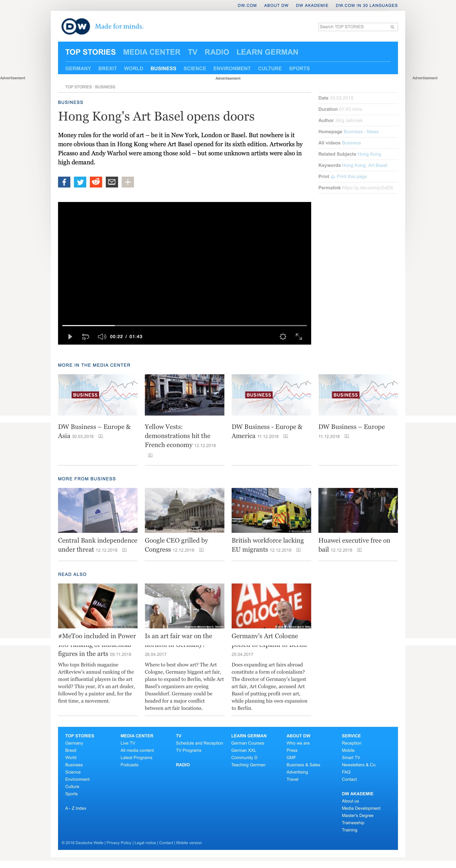Rewind video 10 seconds

point(85,337)
